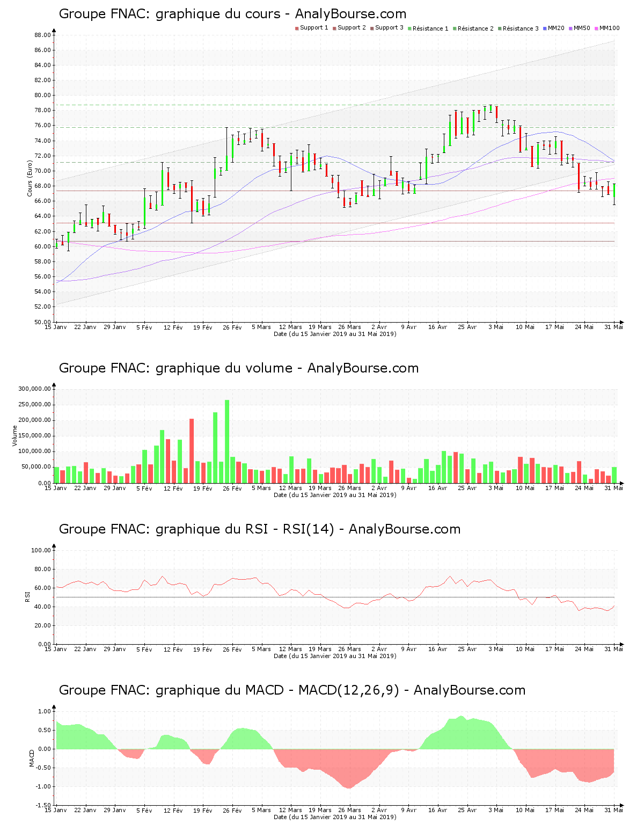This screenshot has width=644, height=832.
Task: Click 20.00 on the RSI axis
Action: [42, 625]
